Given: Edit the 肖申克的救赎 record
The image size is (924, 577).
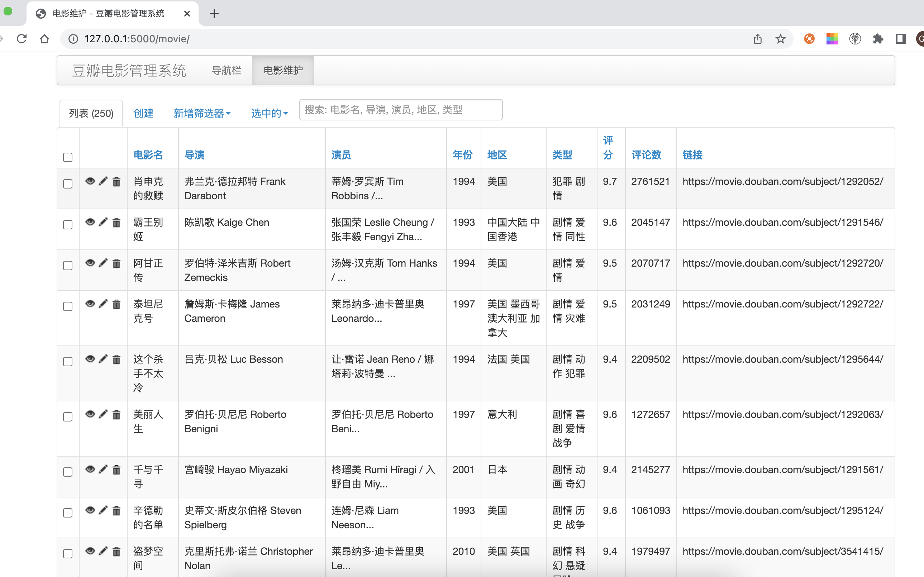Looking at the screenshot, I should pyautogui.click(x=103, y=181).
